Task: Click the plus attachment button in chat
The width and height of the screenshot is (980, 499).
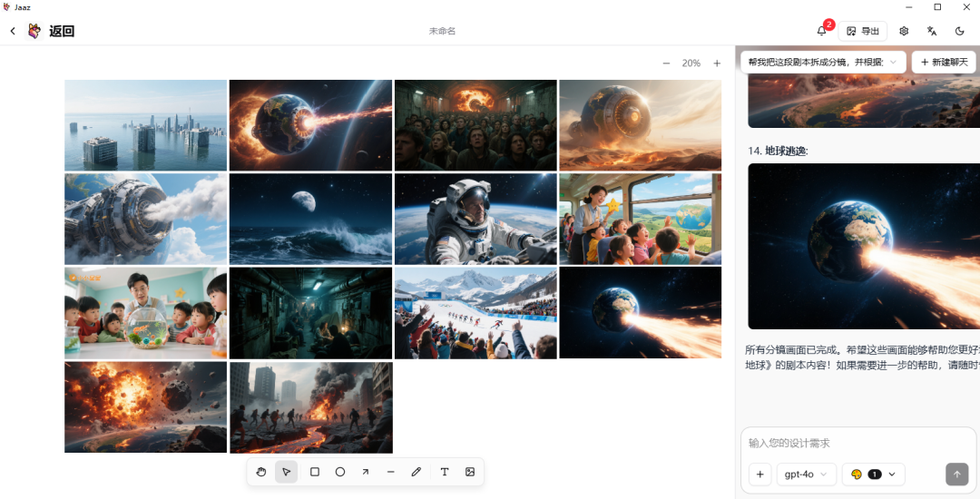Action: (x=760, y=474)
